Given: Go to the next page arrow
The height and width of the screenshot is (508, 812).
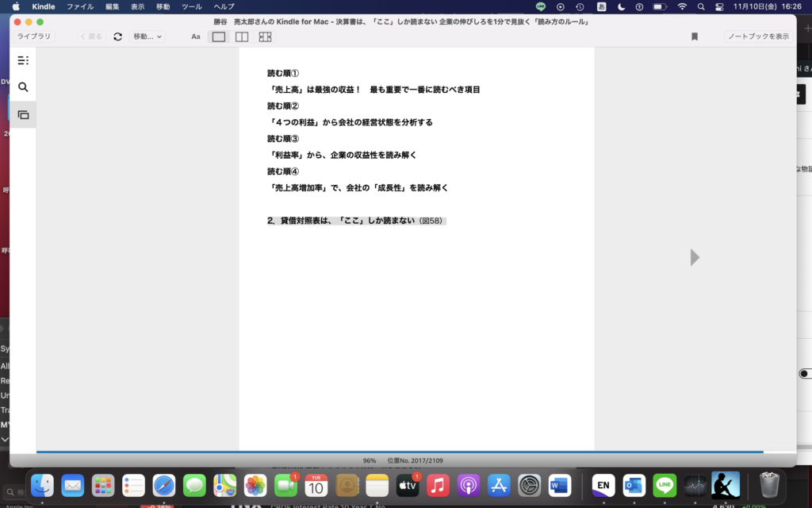Looking at the screenshot, I should point(695,257).
